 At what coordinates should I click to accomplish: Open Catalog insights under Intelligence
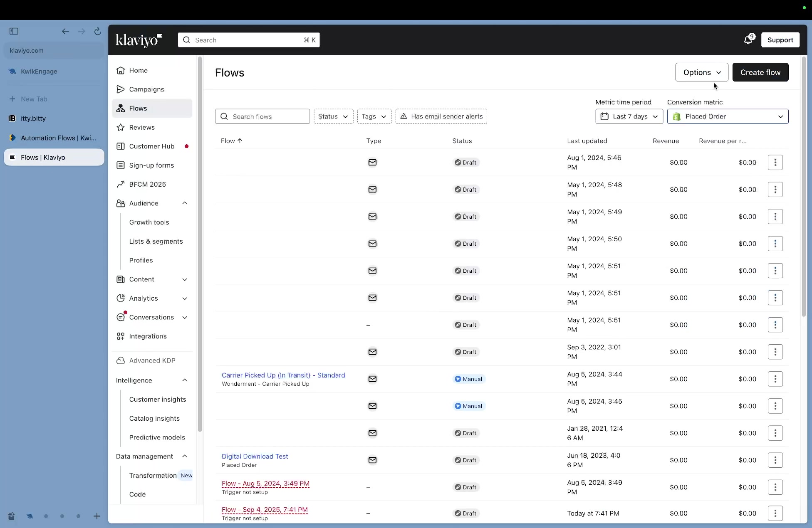154,419
